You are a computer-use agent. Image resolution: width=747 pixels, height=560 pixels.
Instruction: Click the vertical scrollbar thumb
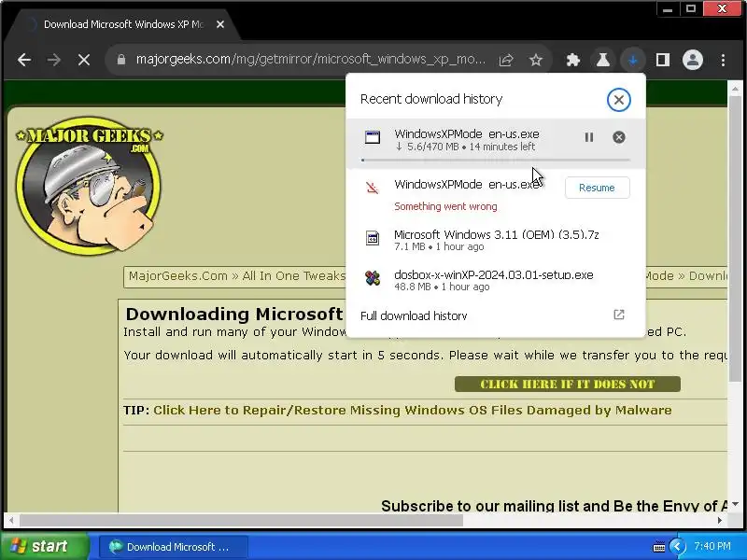735,238
